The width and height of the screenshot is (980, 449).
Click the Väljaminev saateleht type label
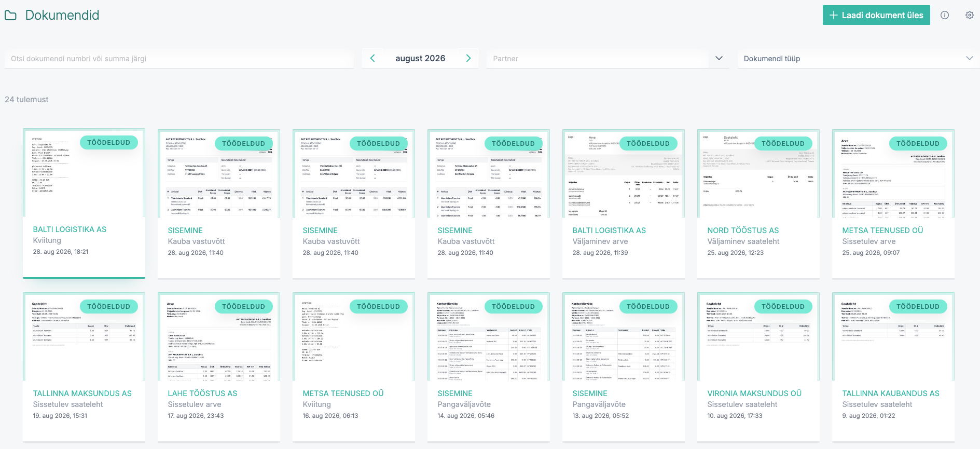(743, 241)
